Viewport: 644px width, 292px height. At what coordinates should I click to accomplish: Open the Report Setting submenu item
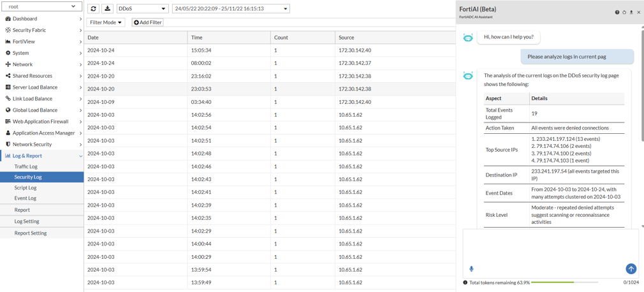pyautogui.click(x=42, y=233)
